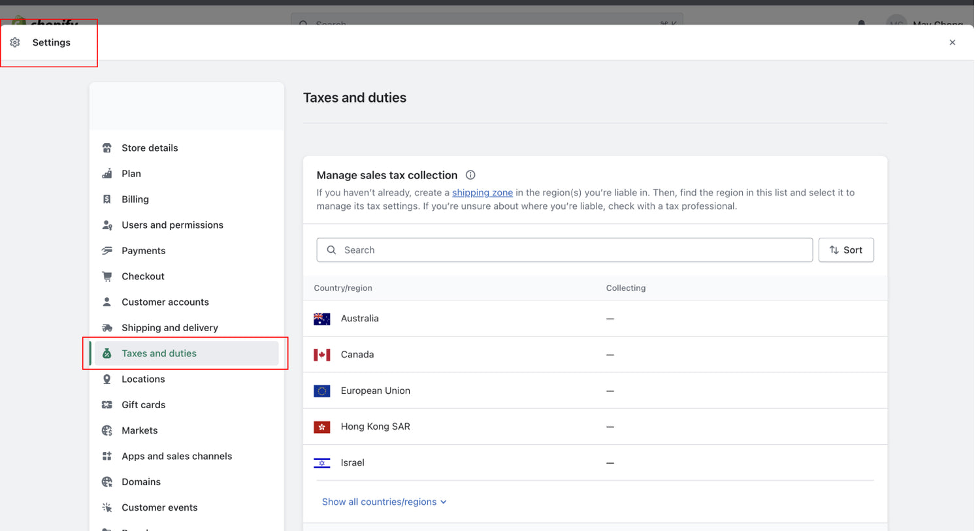Click the Shipping and delivery truck icon
Screen dimensions: 980x531
pyautogui.click(x=107, y=328)
